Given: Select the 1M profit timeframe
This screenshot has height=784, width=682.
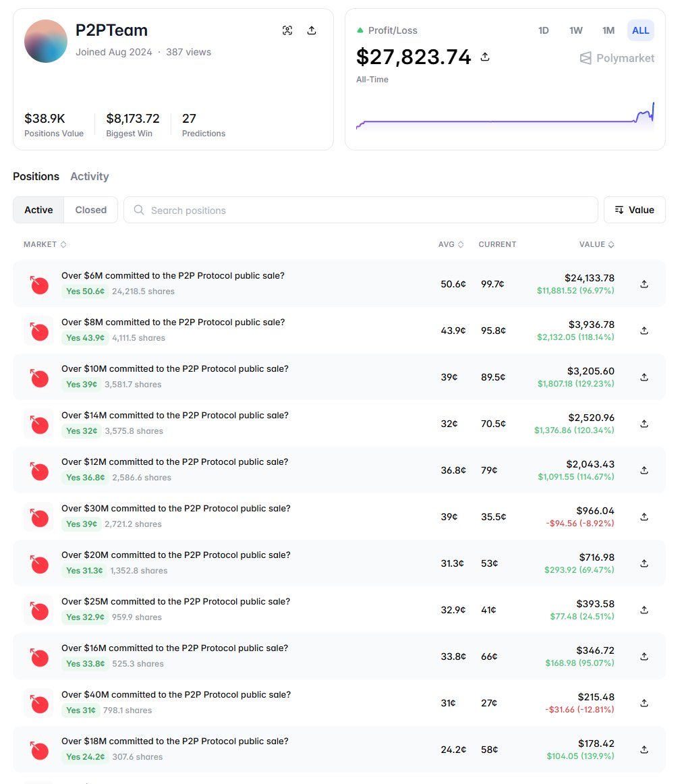Looking at the screenshot, I should [x=608, y=30].
